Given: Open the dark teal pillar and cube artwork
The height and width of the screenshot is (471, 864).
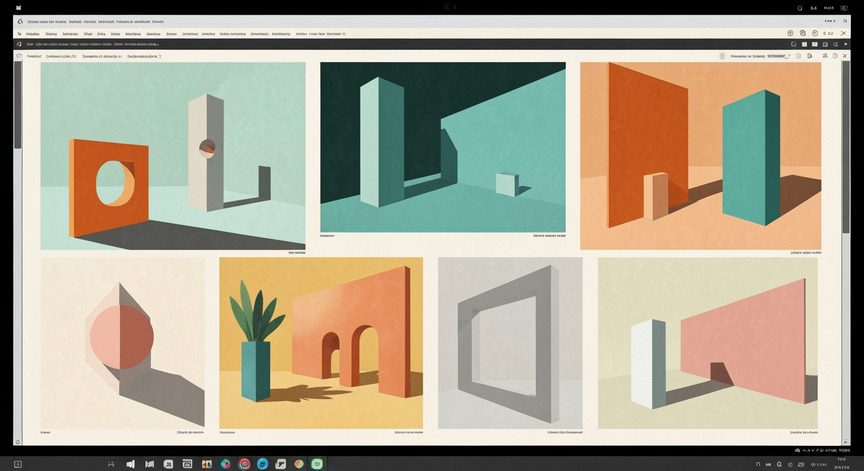Looking at the screenshot, I should 442,147.
